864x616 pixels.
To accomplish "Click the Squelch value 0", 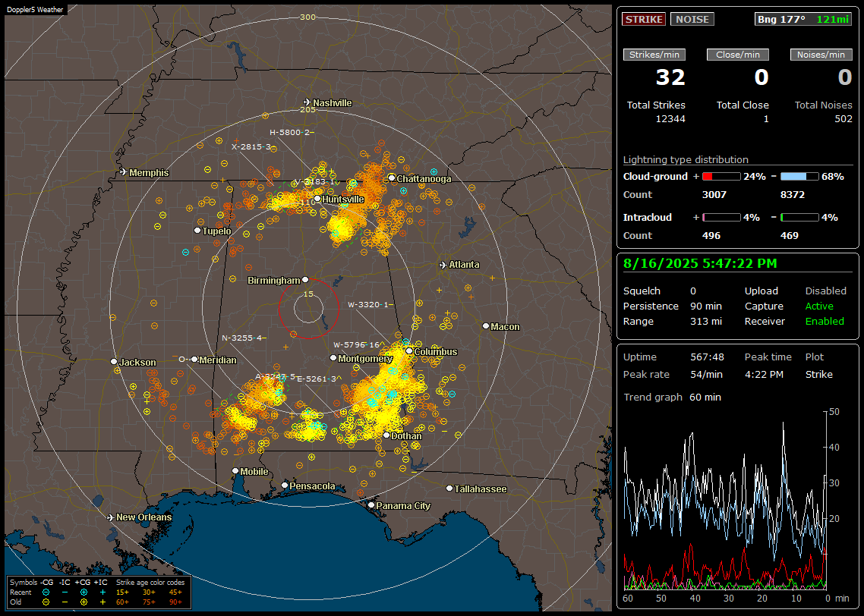I will pyautogui.click(x=693, y=291).
